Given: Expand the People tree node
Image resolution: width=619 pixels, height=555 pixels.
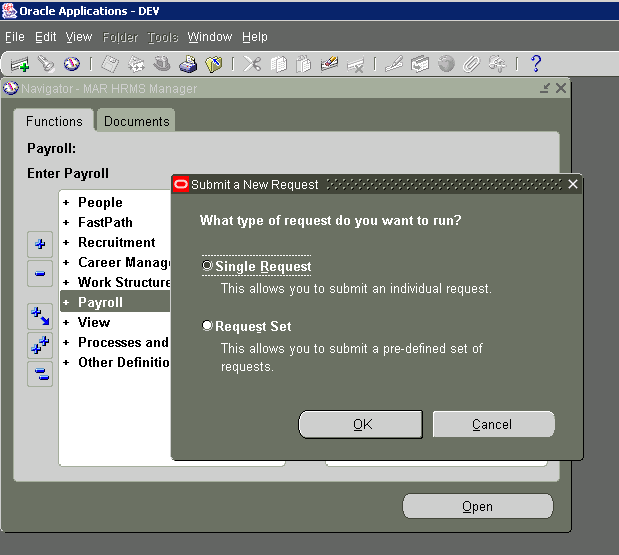Looking at the screenshot, I should [66, 202].
